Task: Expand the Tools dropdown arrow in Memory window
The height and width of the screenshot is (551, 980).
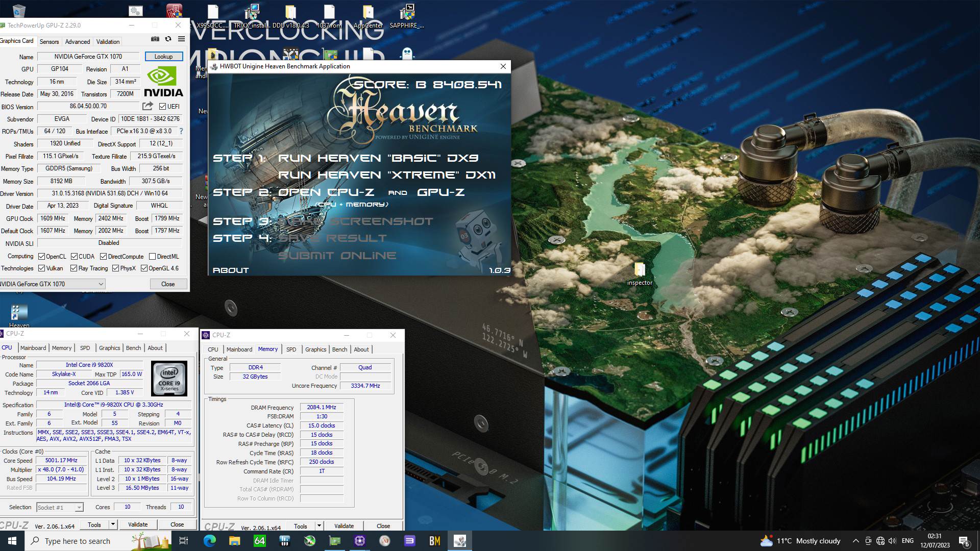Action: [x=319, y=525]
